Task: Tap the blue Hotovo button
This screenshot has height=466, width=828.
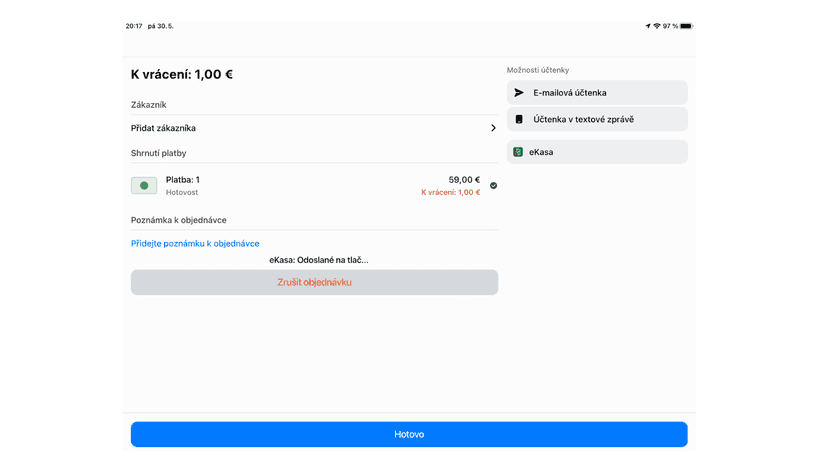Action: pyautogui.click(x=409, y=434)
